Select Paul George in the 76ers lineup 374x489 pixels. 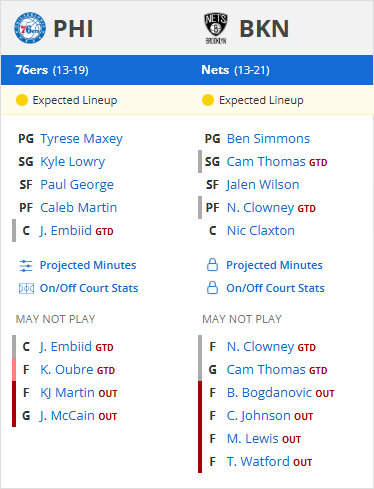[x=77, y=185]
